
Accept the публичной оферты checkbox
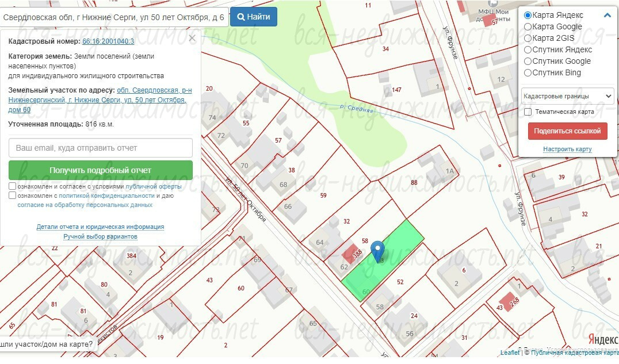[12, 186]
